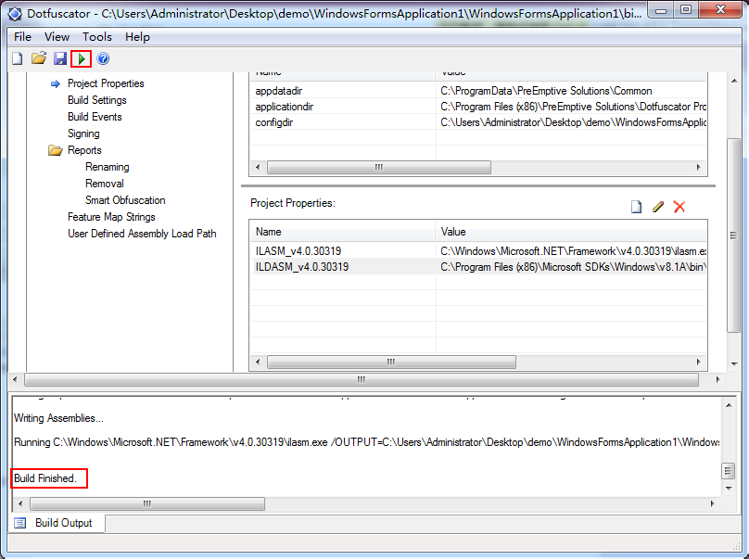Start the build with the green play icon
This screenshot has width=749, height=560.
82,58
